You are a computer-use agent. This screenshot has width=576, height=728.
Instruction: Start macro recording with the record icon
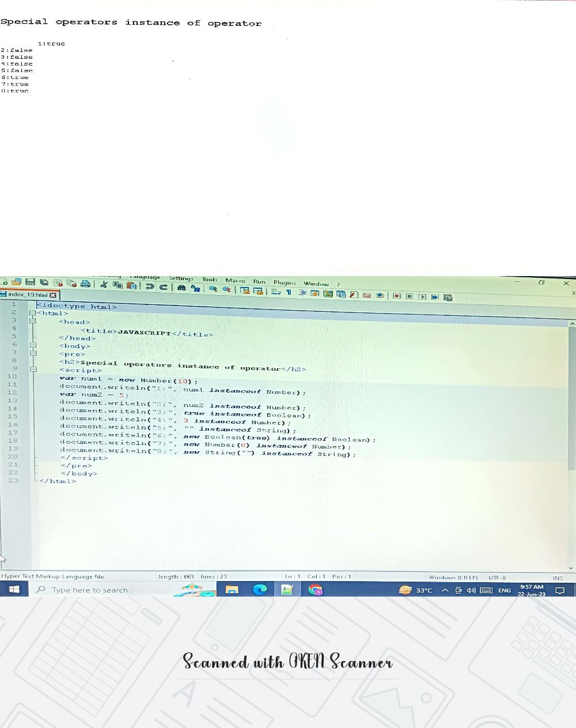(396, 296)
